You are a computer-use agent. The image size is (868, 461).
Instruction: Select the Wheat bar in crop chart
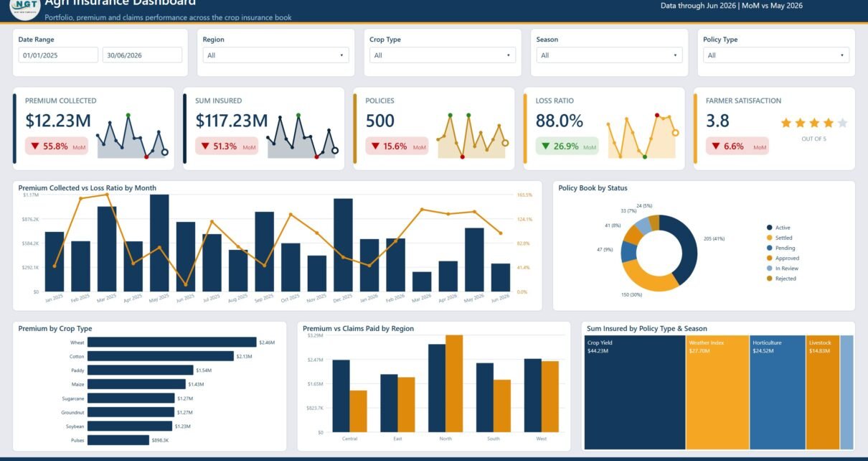point(172,343)
